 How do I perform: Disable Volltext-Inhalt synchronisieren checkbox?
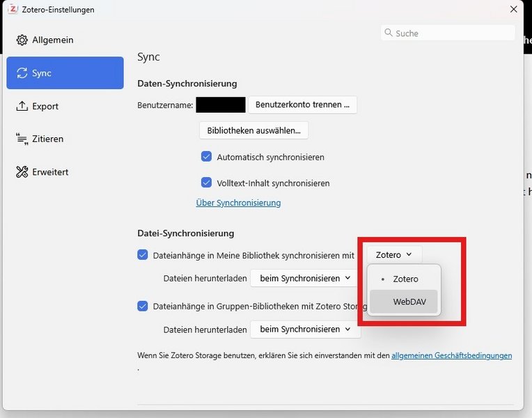[206, 183]
